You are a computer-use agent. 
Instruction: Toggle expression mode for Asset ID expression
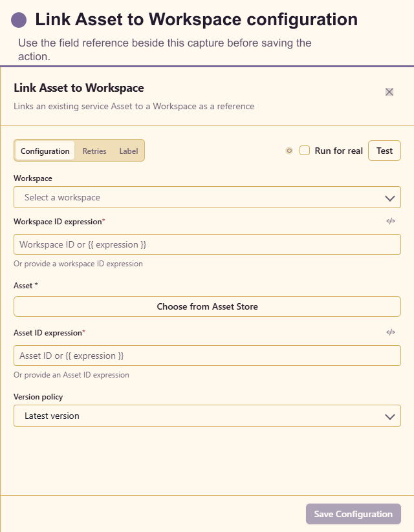(391, 332)
